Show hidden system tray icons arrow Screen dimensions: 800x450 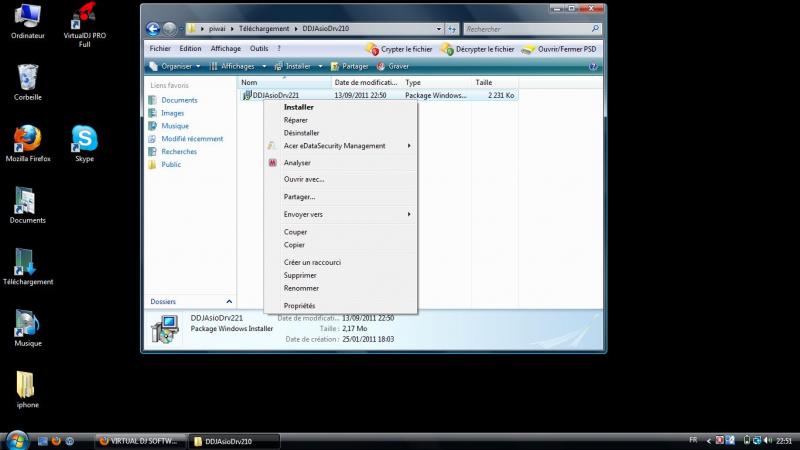708,441
